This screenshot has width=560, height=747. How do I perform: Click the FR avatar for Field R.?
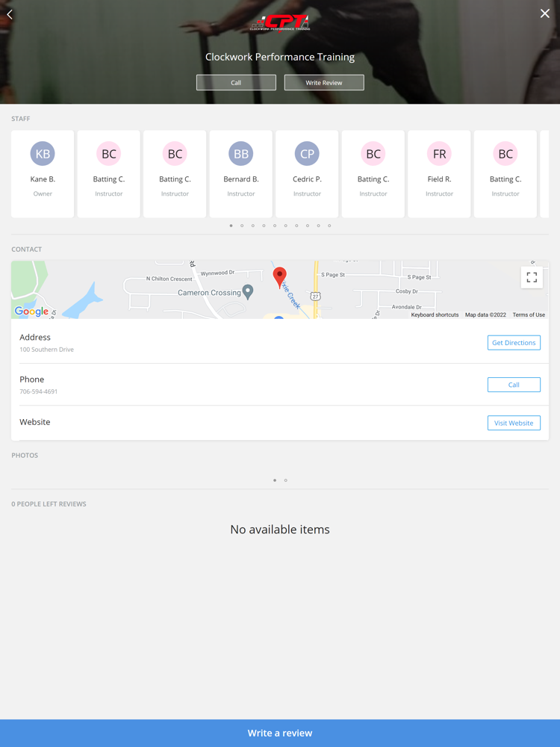[439, 153]
